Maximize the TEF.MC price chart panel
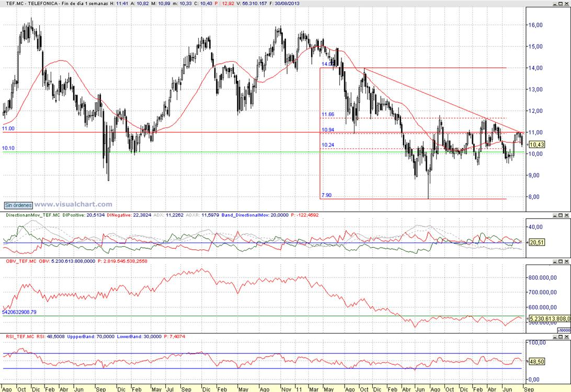The image size is (571, 392). [561, 3]
